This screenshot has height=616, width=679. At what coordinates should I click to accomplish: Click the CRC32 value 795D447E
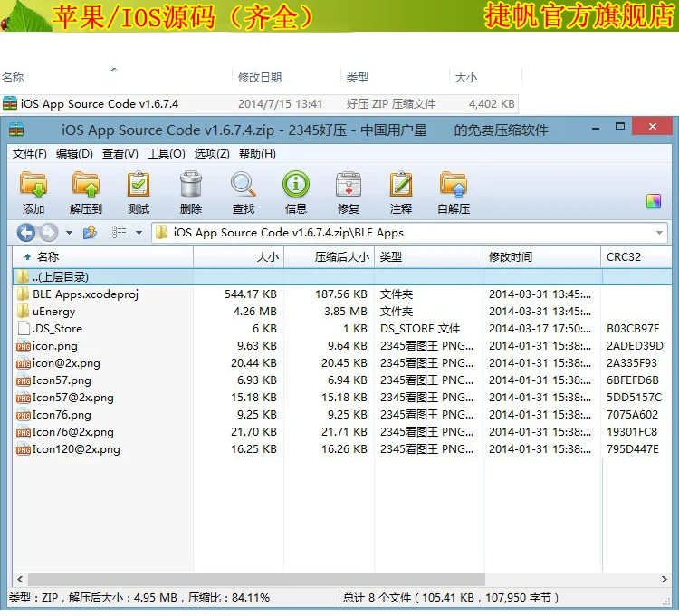click(x=633, y=449)
